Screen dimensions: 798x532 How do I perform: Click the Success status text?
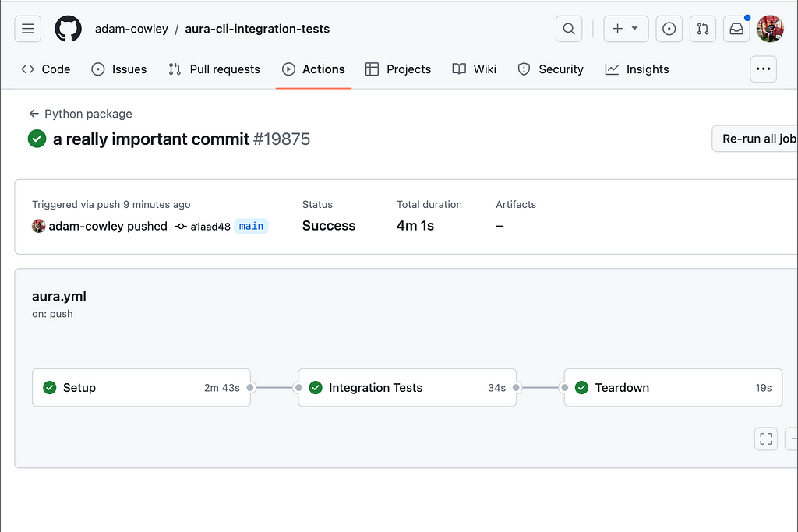(x=329, y=225)
